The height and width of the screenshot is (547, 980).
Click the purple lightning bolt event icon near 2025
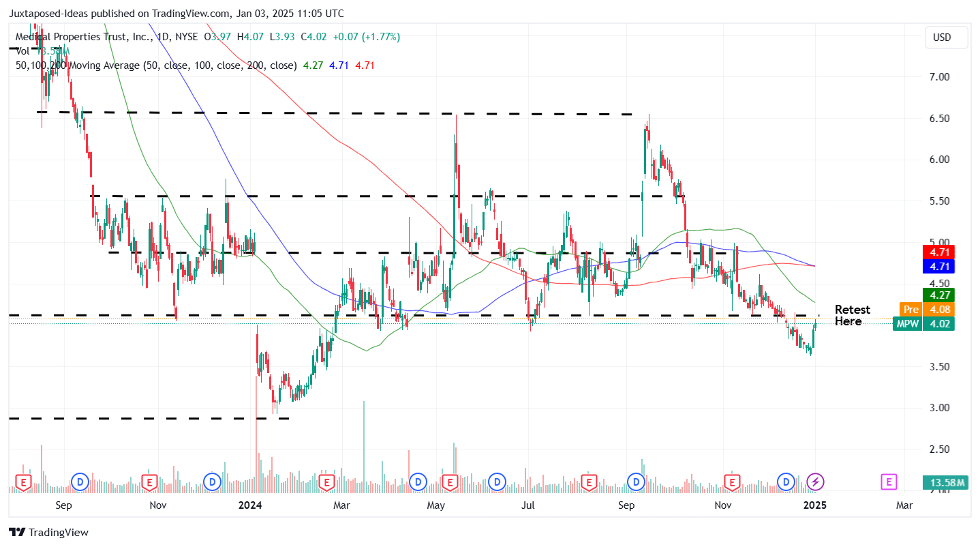pyautogui.click(x=816, y=482)
